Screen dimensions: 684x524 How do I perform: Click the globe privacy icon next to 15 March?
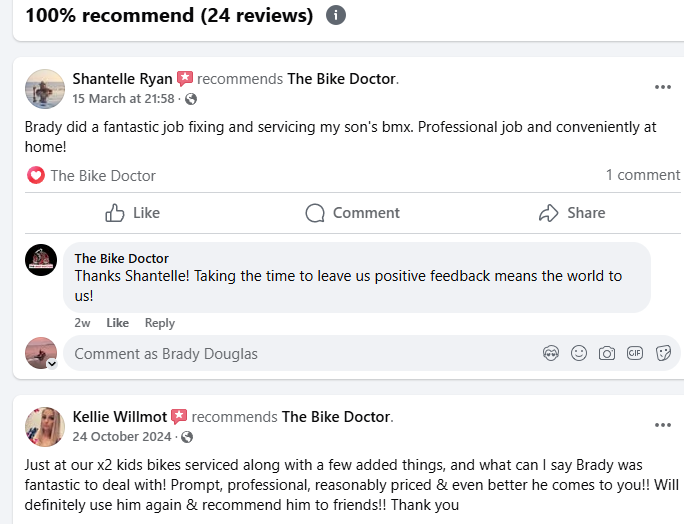pyautogui.click(x=191, y=99)
